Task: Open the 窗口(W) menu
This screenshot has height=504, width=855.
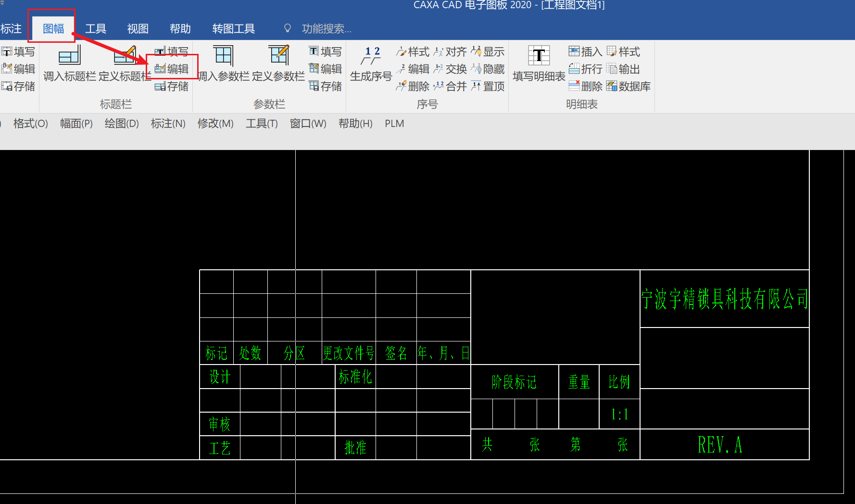Action: (x=308, y=124)
